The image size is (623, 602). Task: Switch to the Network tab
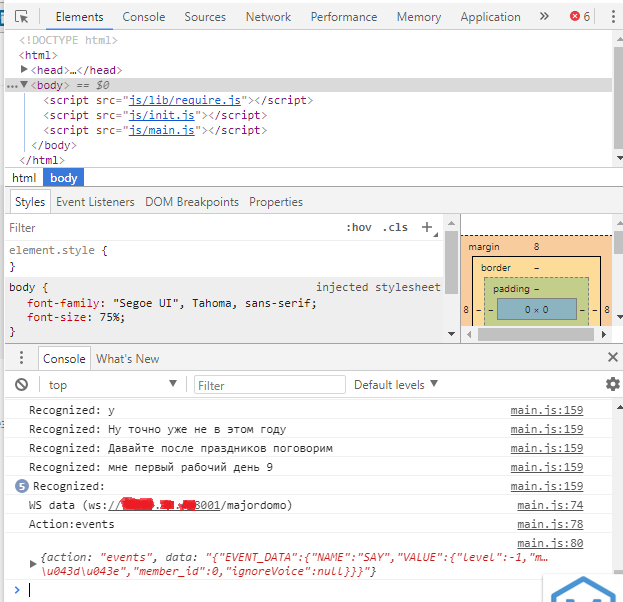point(268,16)
